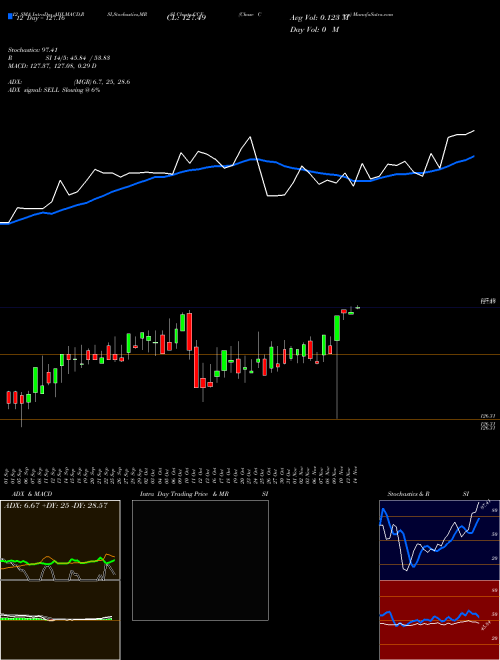Click the MunafaSutra.com watermark link text

[371, 14]
